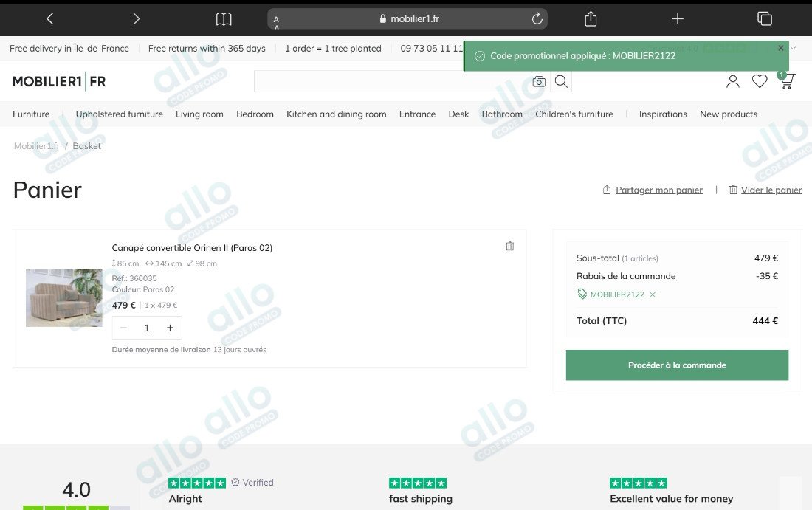Open the browser share sheet icon
Viewport: 812px width, 510px height.
coord(591,18)
